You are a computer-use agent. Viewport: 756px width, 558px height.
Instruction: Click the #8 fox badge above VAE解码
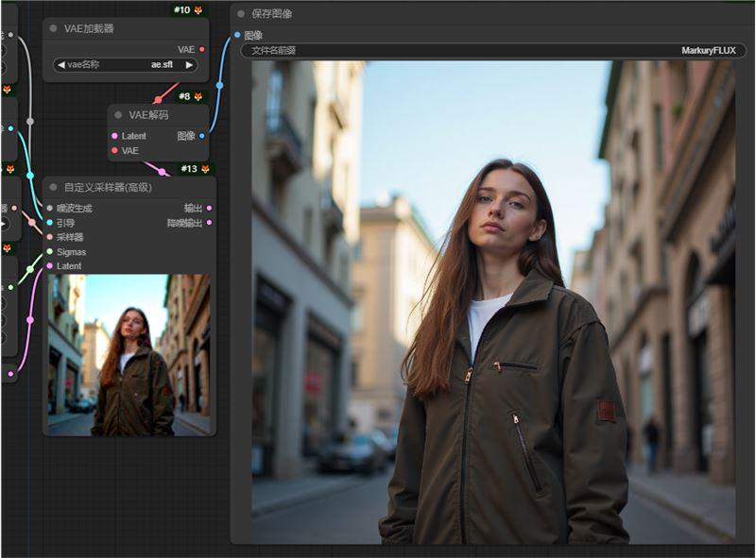click(x=198, y=96)
